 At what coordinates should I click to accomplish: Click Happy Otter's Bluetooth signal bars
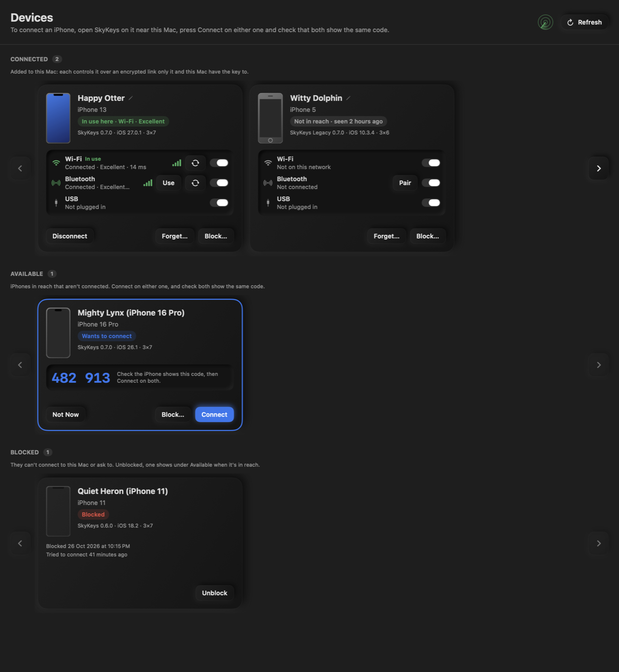tap(148, 183)
